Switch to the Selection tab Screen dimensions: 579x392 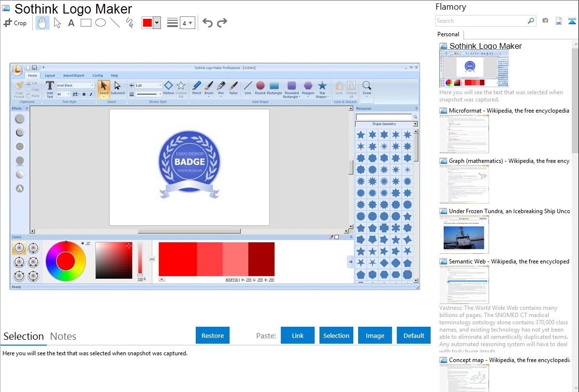[x=24, y=336]
